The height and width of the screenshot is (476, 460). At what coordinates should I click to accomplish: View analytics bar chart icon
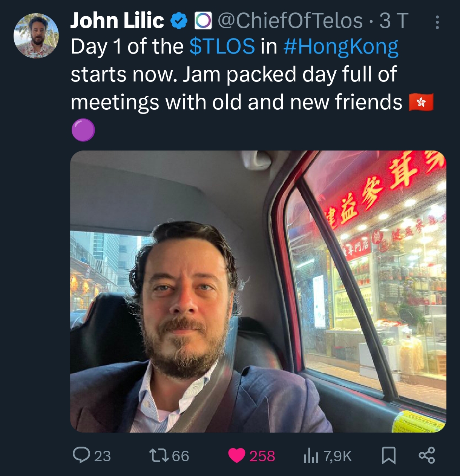coord(311,456)
